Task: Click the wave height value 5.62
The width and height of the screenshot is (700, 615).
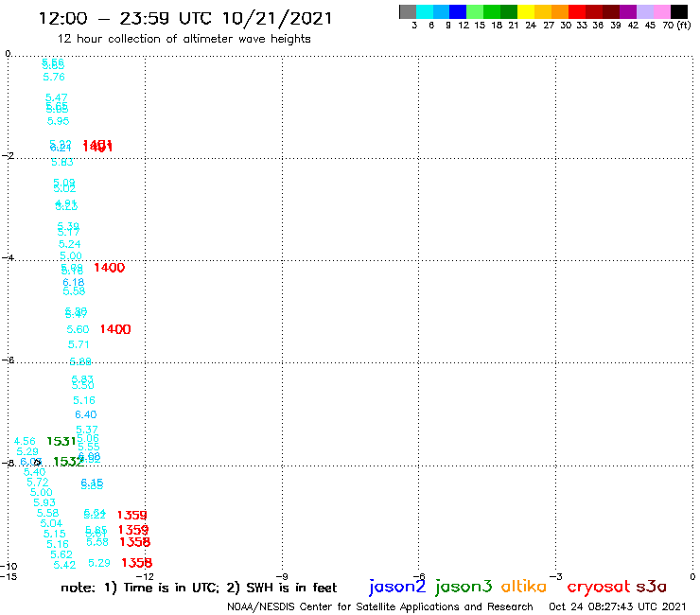Action: (x=61, y=554)
